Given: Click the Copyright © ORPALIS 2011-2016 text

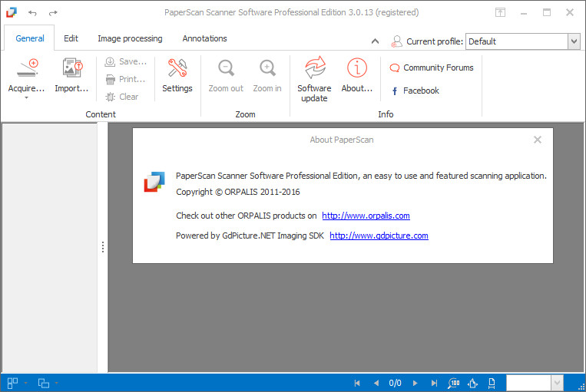Looking at the screenshot, I should [x=238, y=192].
